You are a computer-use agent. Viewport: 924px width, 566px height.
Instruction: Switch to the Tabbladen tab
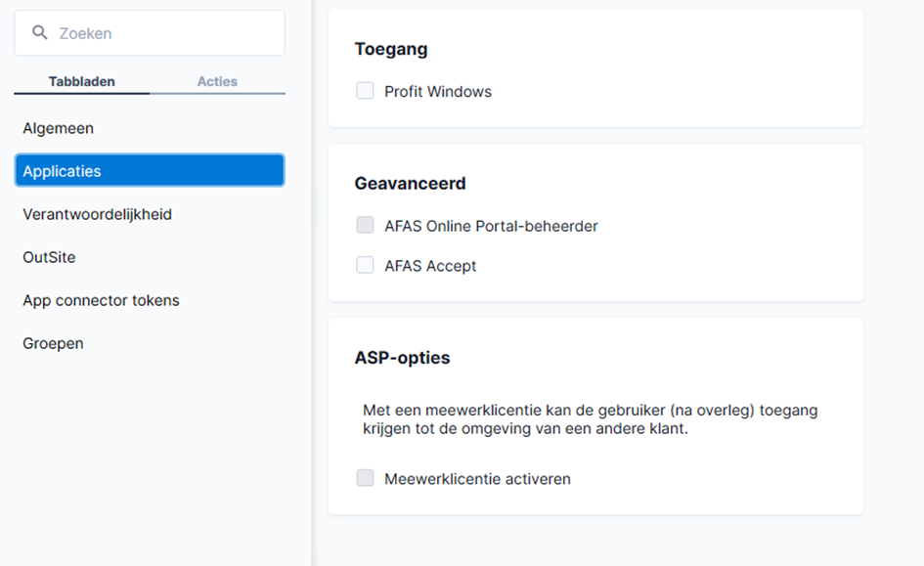(82, 81)
